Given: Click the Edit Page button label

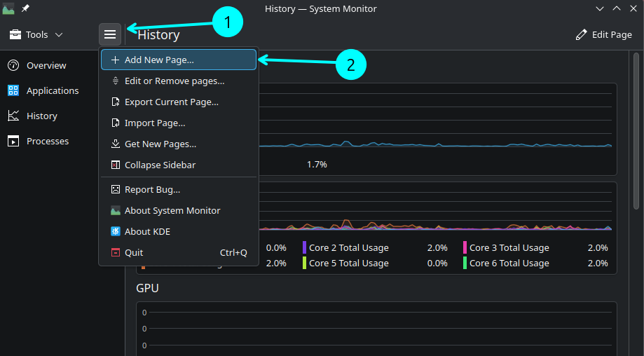Looking at the screenshot, I should 612,35.
